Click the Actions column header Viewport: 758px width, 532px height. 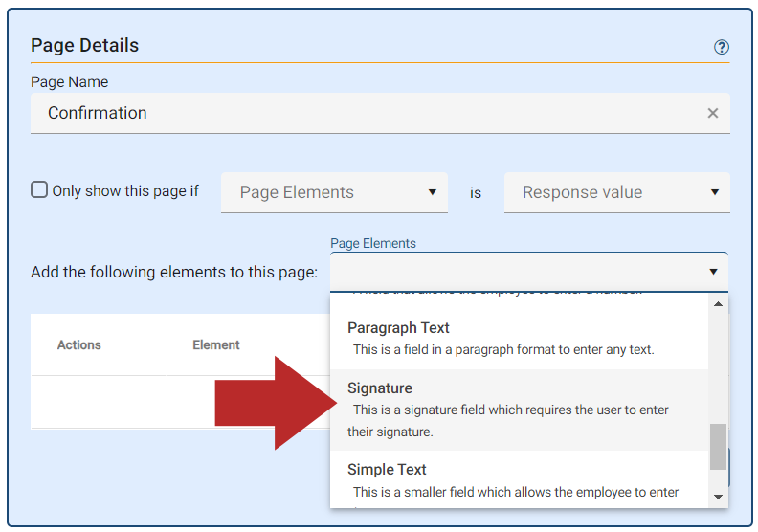(79, 345)
